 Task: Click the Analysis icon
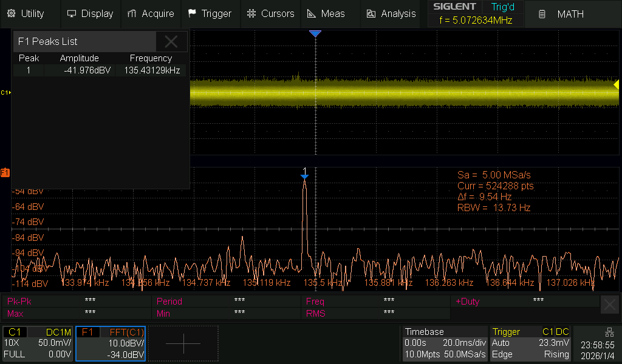click(371, 14)
